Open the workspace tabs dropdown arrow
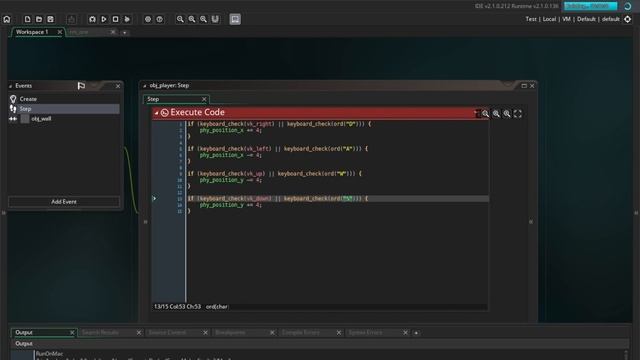 124,32
